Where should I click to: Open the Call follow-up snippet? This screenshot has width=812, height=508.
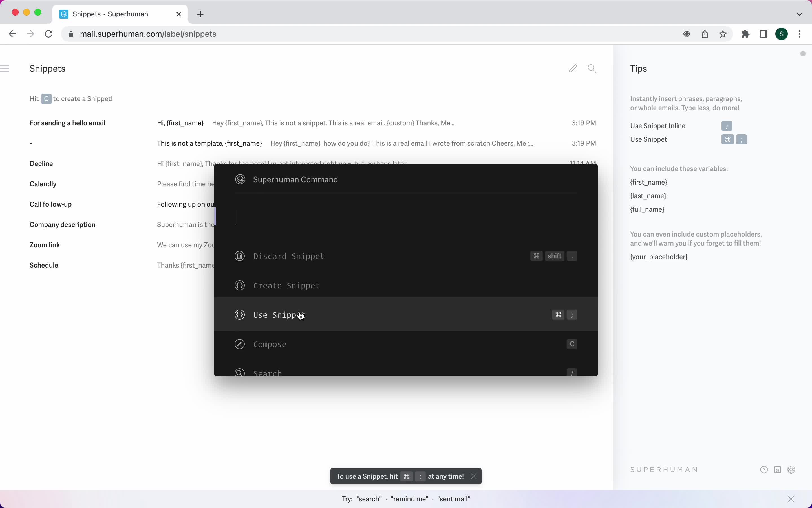122,204
